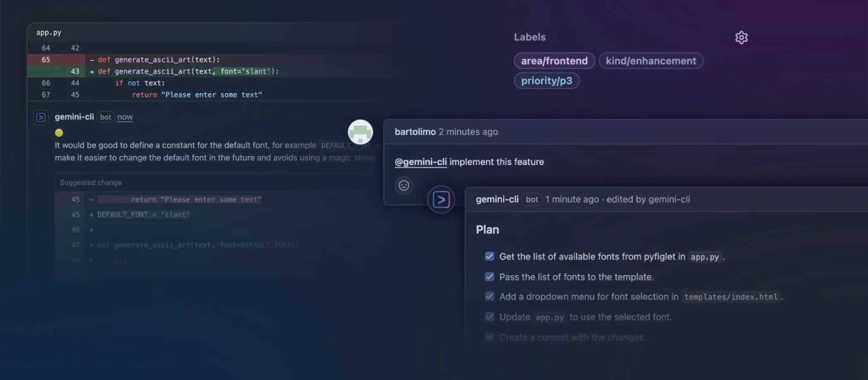This screenshot has height=380, width=868.
Task: Select the area/frontend label
Action: pyautogui.click(x=554, y=61)
